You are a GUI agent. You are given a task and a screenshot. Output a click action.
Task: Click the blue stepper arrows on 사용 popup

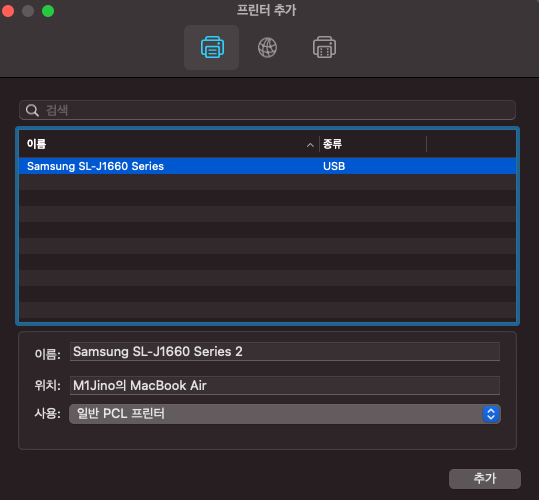pos(491,414)
